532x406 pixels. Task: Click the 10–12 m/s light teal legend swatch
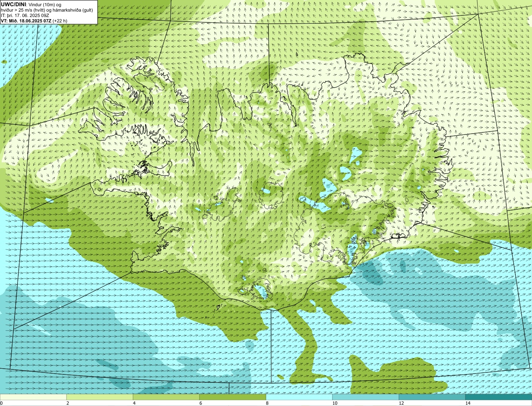tap(366, 397)
